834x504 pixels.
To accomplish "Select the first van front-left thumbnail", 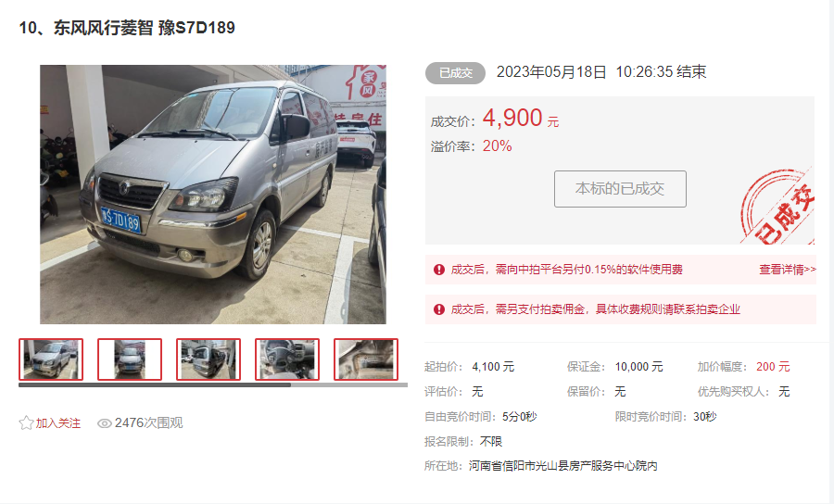I will 51,359.
